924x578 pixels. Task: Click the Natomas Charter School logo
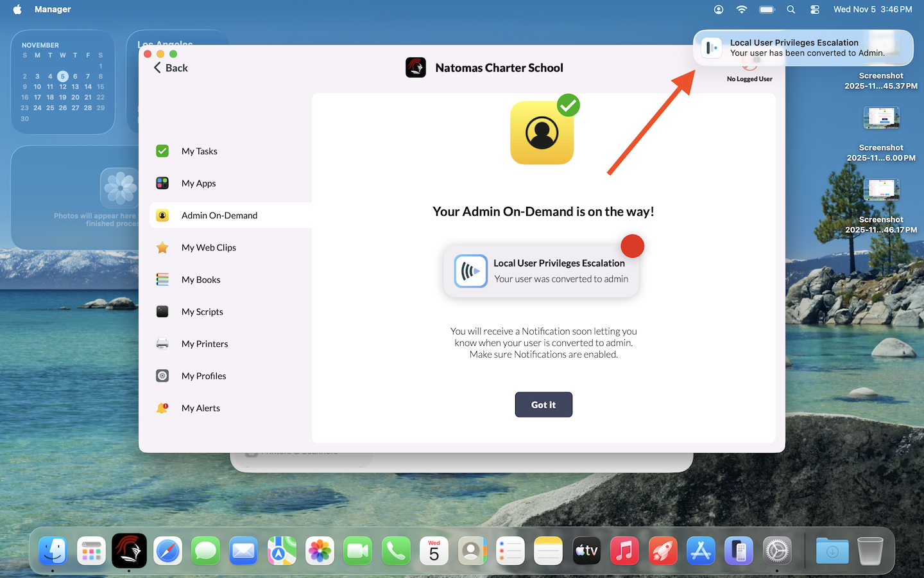pos(416,67)
